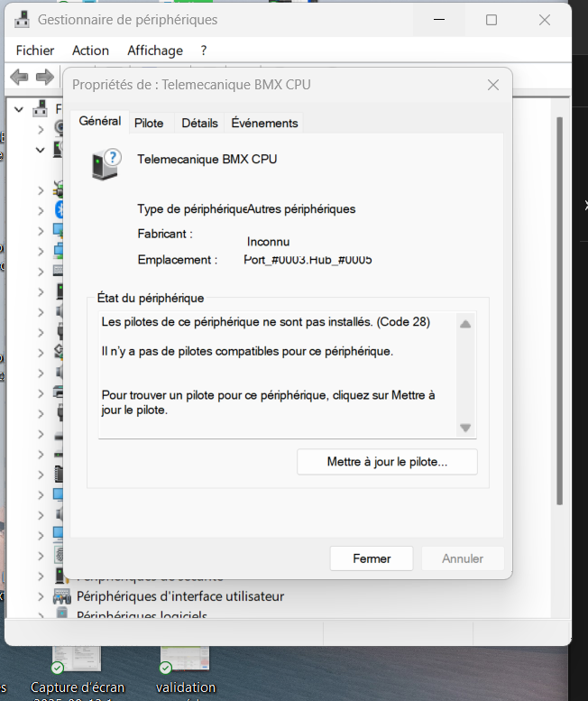Click the Device Manager vertical scrollbar
The width and height of the screenshot is (588, 701).
pos(559,310)
